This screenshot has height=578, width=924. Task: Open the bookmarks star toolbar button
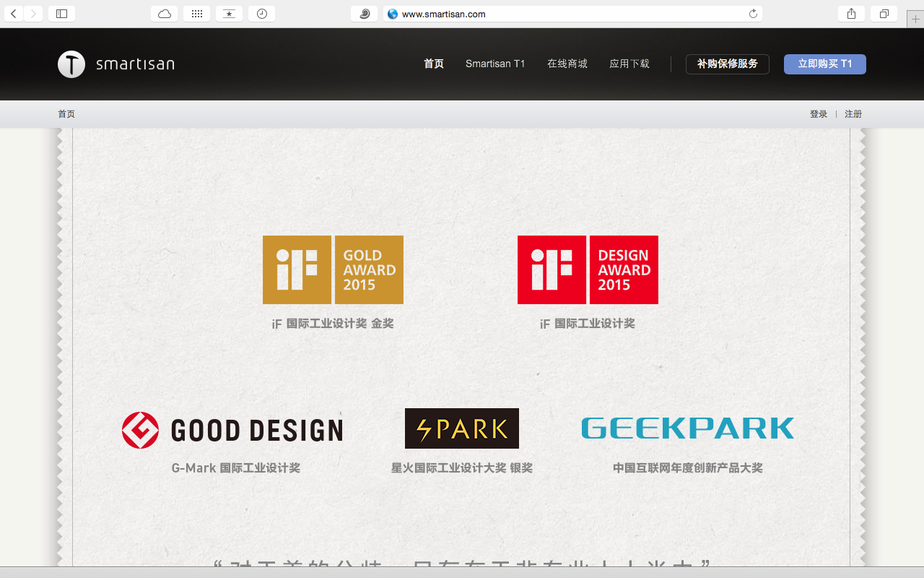tap(229, 14)
